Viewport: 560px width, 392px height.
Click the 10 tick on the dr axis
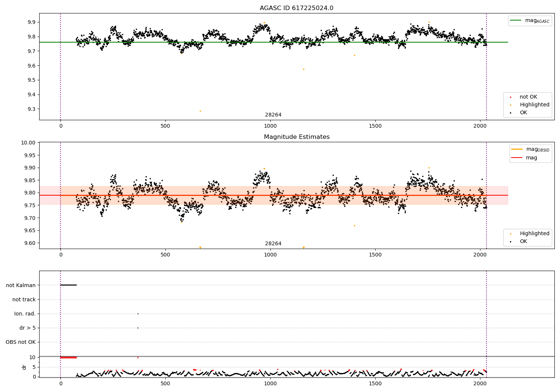32,357
